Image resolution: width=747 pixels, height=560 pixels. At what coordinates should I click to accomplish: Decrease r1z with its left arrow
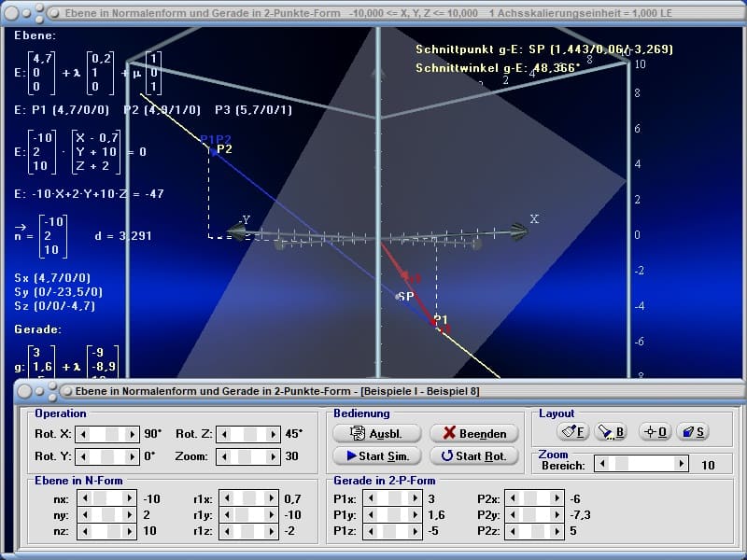pos(227,531)
